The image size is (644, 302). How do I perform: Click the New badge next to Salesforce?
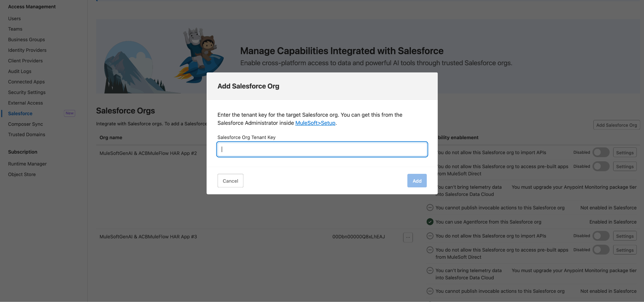69,113
